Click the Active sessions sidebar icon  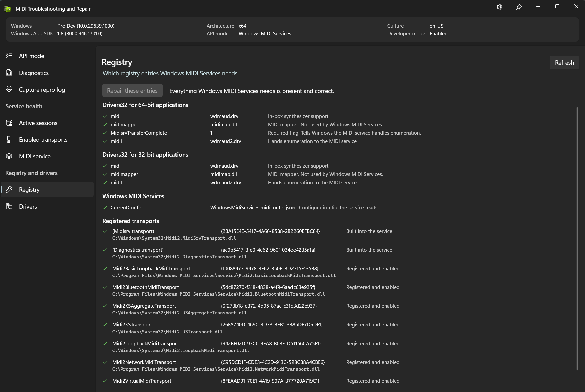pos(9,123)
